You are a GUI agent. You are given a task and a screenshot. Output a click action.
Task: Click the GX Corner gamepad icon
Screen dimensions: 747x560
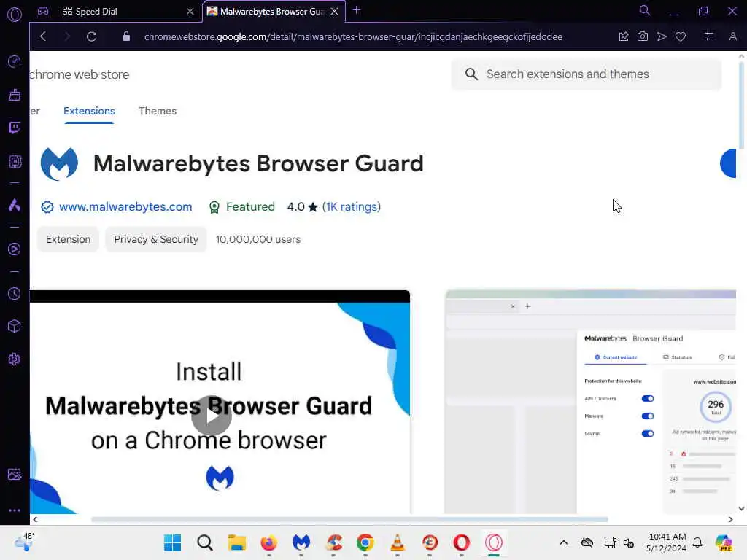pyautogui.click(x=43, y=12)
